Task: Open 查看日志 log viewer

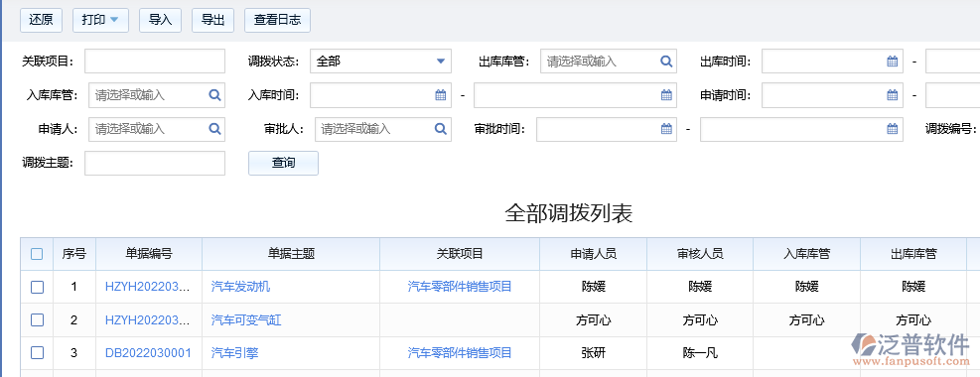Action: point(277,20)
